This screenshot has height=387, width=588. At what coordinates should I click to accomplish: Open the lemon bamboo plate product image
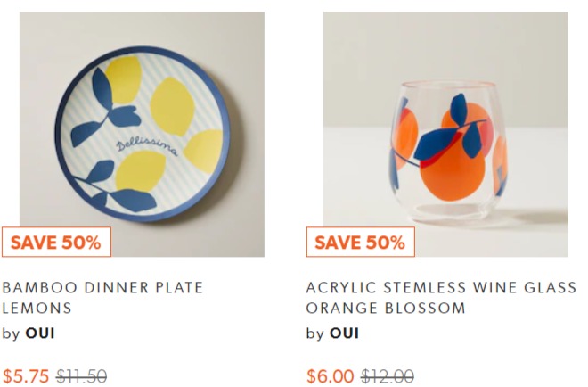(x=142, y=134)
